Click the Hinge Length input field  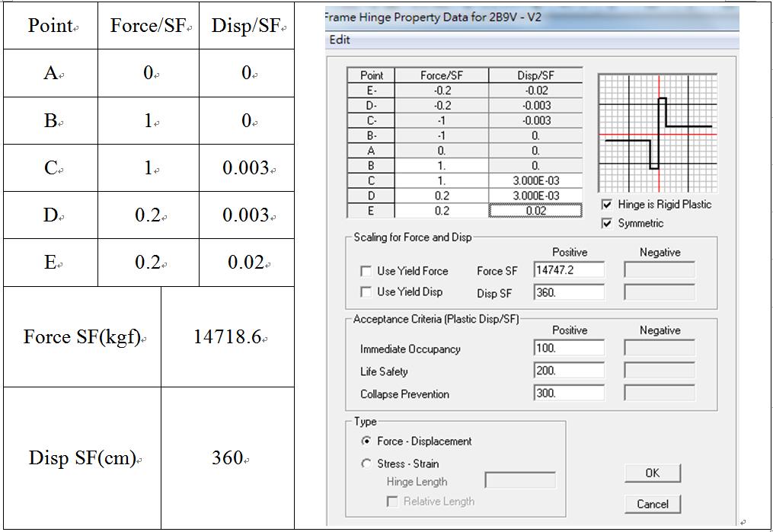(521, 480)
